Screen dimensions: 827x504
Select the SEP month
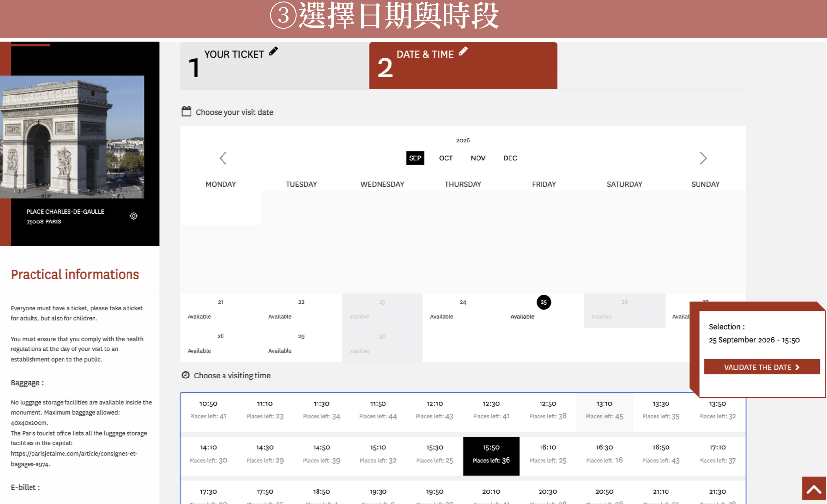(415, 158)
